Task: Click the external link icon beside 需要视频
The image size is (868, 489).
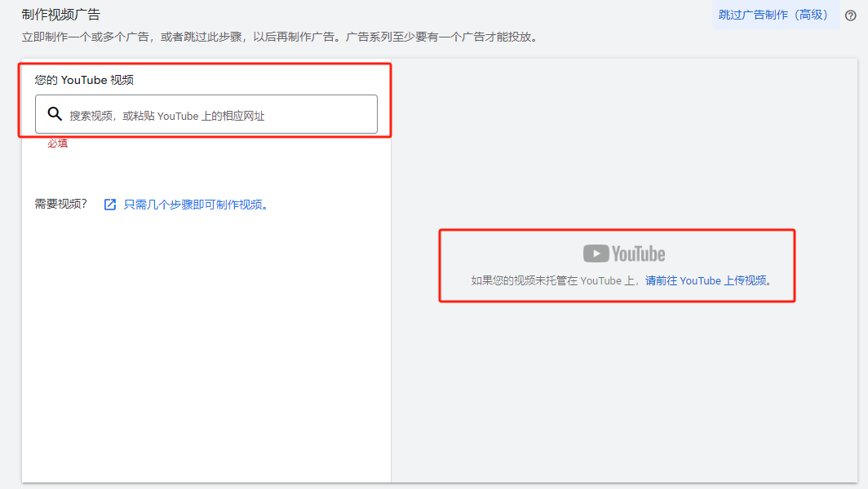Action: (x=110, y=205)
